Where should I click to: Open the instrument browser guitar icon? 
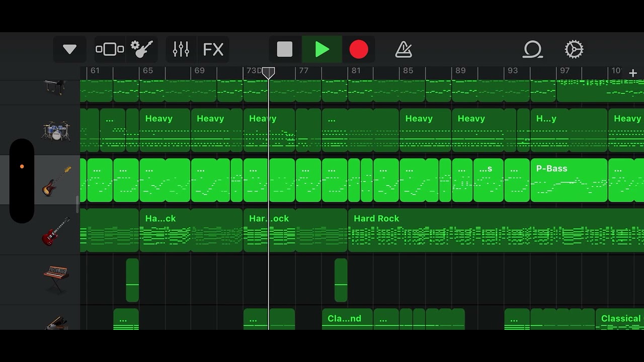[141, 49]
